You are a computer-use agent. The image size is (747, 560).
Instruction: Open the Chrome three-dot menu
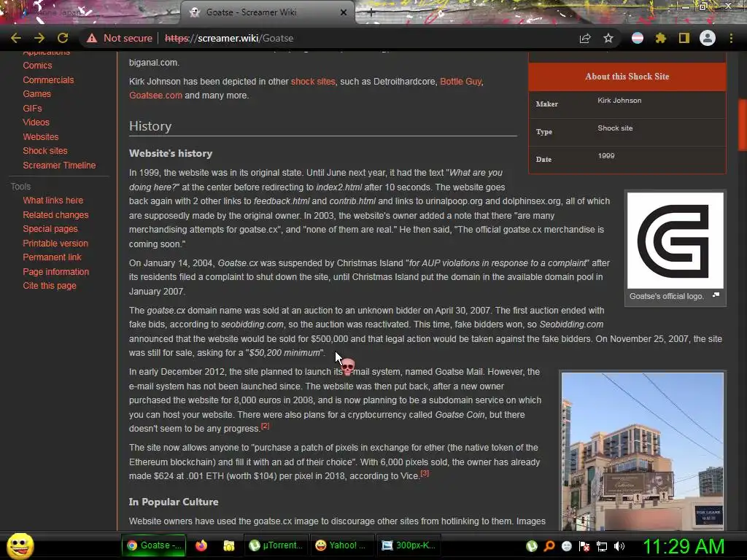[731, 38]
